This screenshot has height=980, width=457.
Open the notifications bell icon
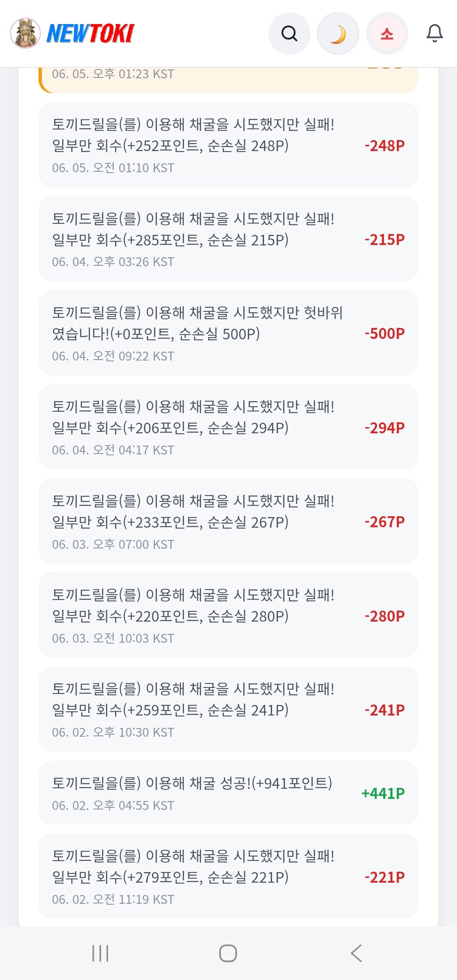coord(435,33)
